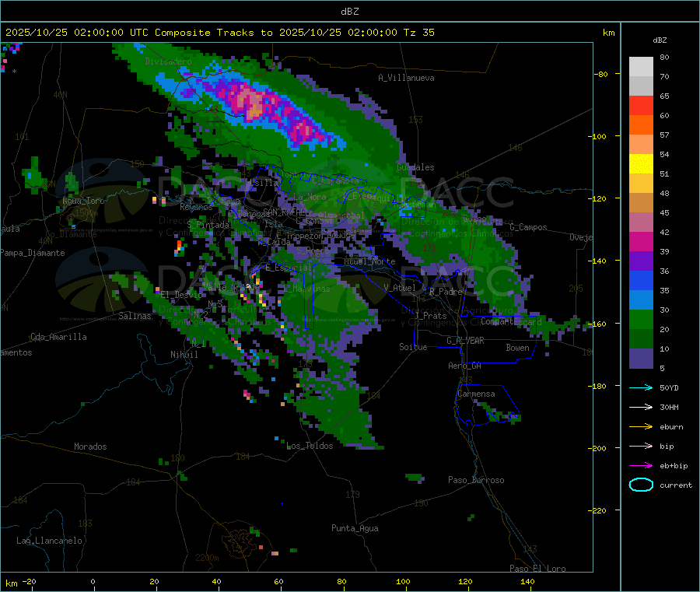
Task: Select the red 60 dBZ color swatch
Action: point(641,105)
